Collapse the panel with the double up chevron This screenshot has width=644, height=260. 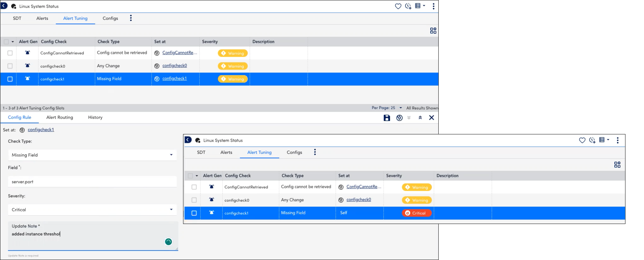[x=420, y=118]
